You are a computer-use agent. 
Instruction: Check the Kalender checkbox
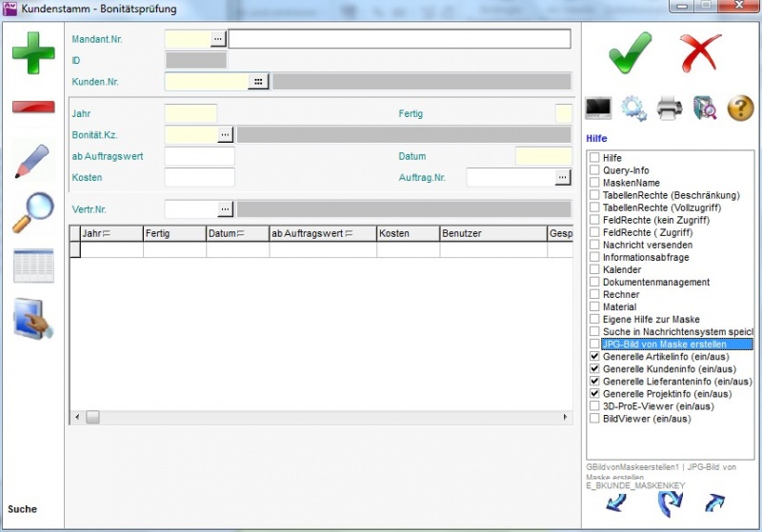pos(594,270)
